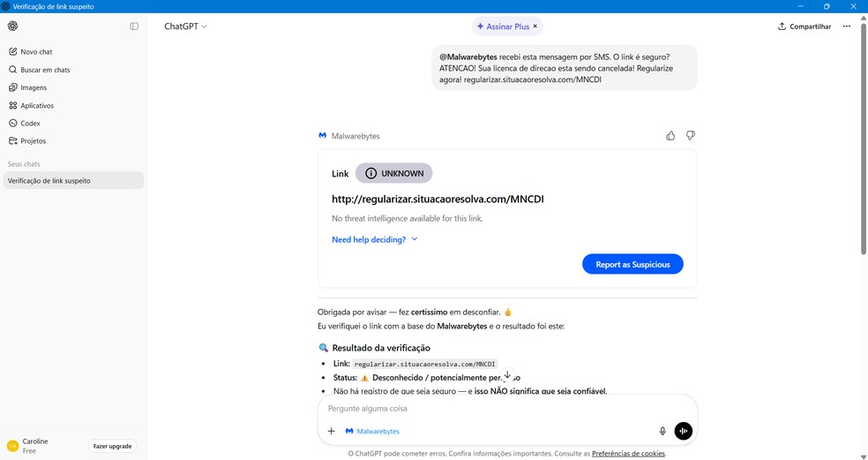Open the three-dot more options menu

847,26
